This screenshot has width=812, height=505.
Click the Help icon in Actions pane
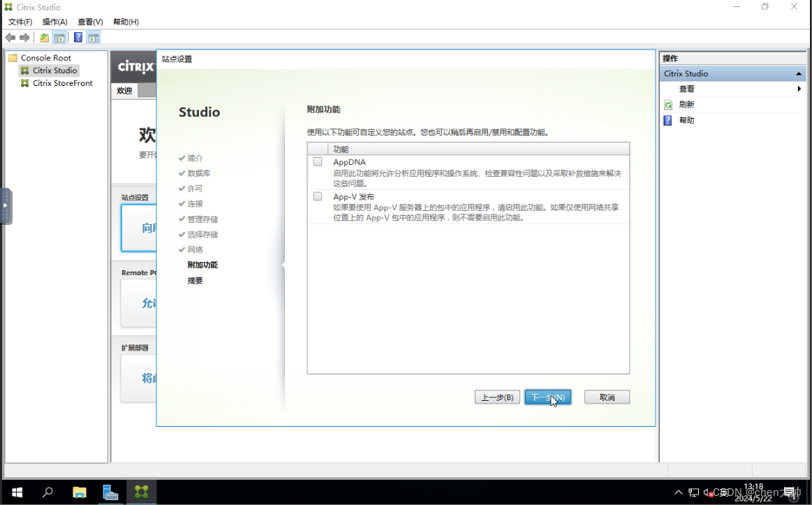coord(668,120)
